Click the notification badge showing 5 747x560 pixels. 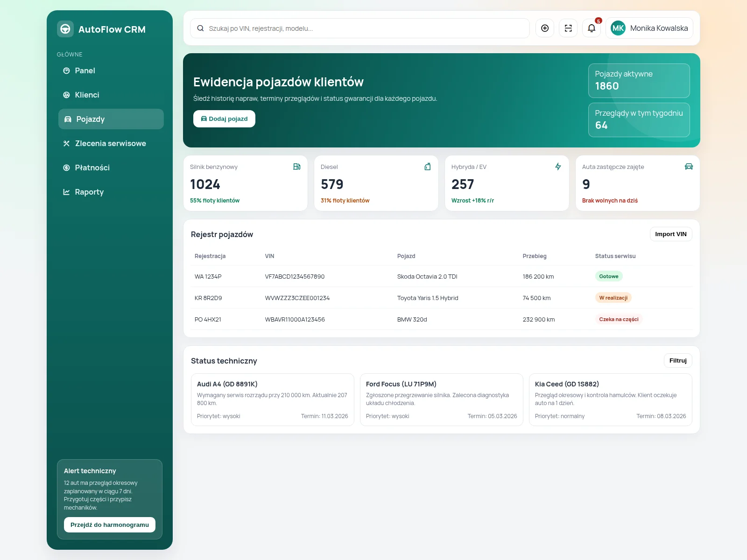(599, 21)
